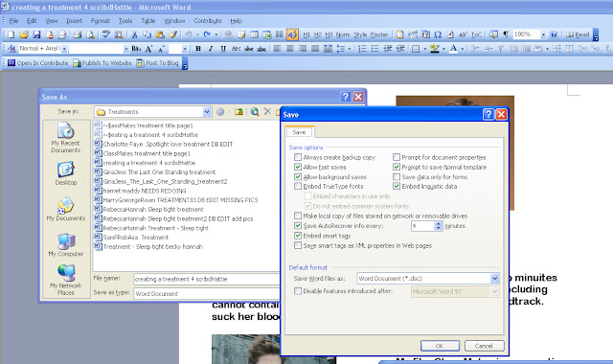The width and height of the screenshot is (613, 364).
Task: Click Cancel in the Save options dialog
Action: pos(484,346)
